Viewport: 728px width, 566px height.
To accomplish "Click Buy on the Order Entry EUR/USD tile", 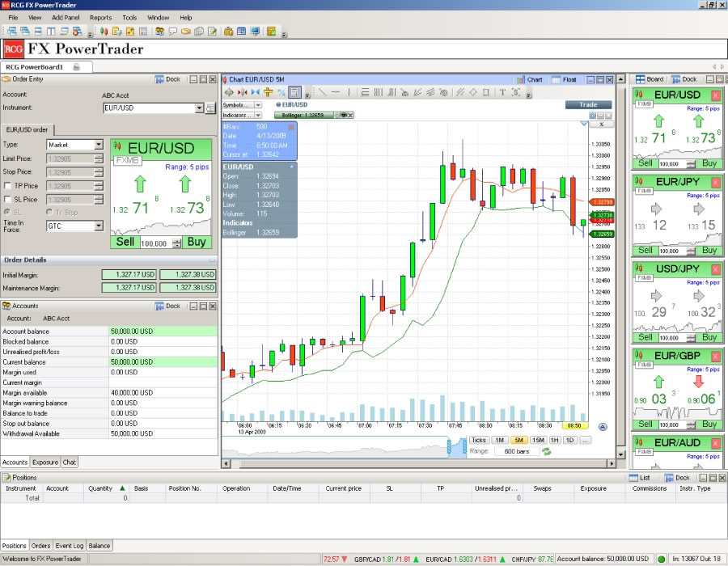I will (x=197, y=243).
